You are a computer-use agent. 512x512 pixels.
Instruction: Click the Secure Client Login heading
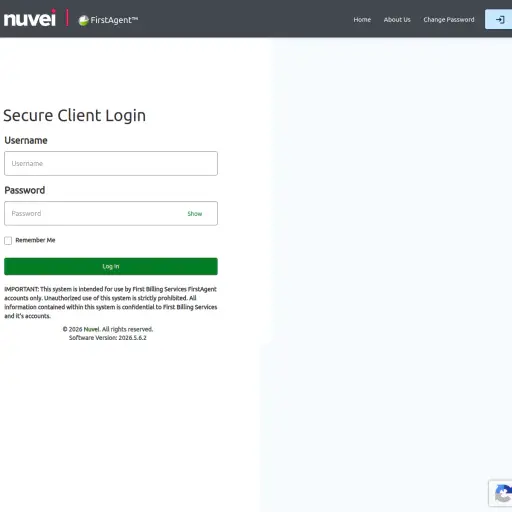(75, 115)
